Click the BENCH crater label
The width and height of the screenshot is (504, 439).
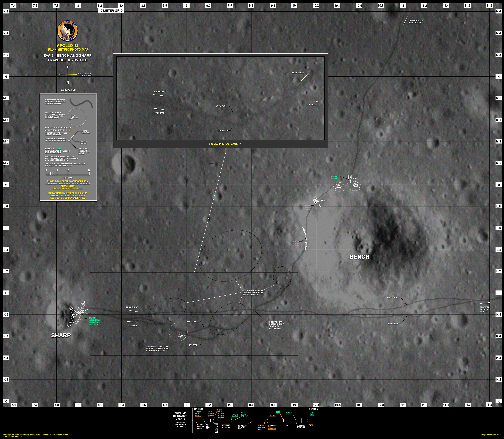[359, 257]
